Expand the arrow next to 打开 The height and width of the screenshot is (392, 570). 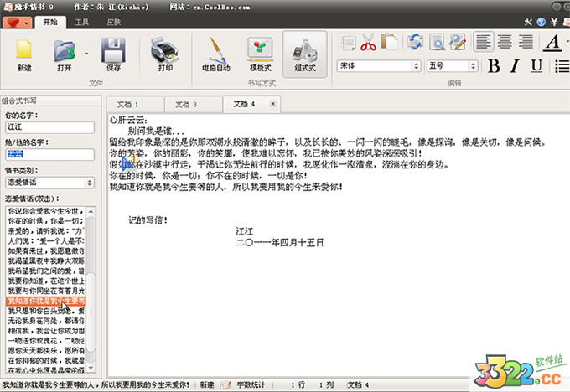[86, 54]
